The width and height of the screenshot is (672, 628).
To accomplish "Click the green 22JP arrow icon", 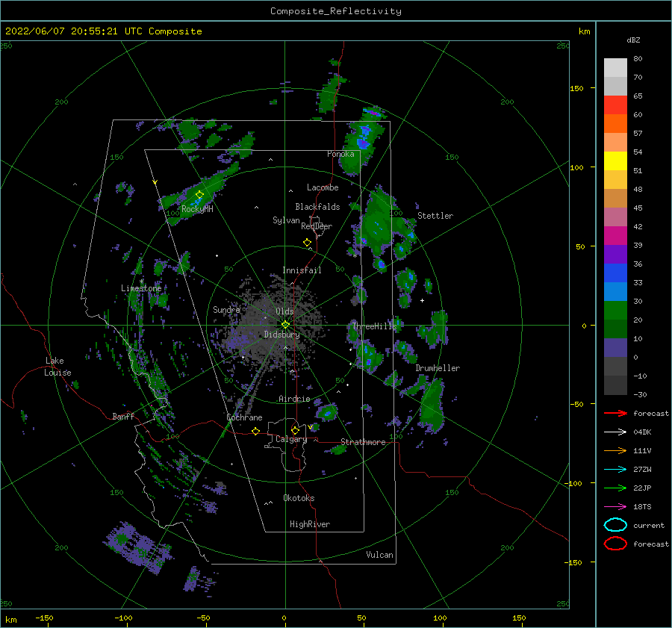I will click(615, 488).
